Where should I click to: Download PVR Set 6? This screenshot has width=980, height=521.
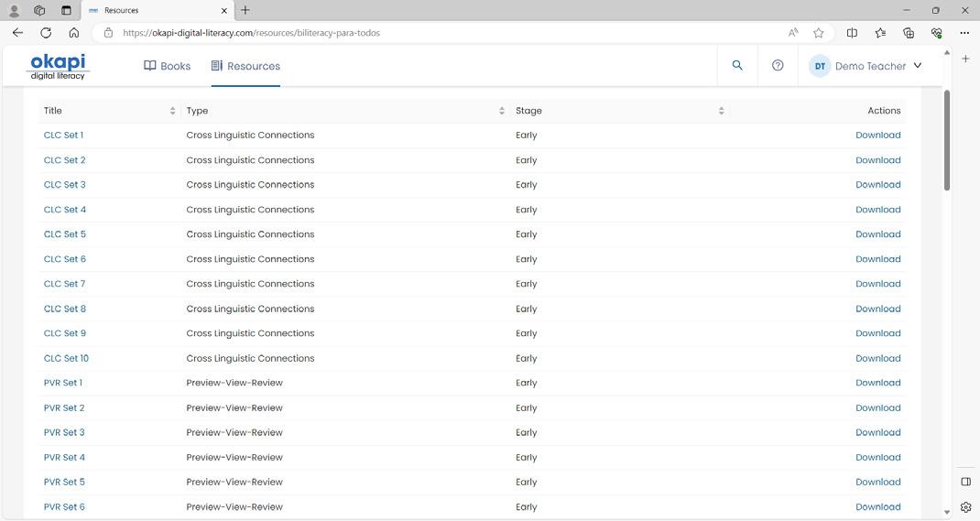(x=878, y=506)
